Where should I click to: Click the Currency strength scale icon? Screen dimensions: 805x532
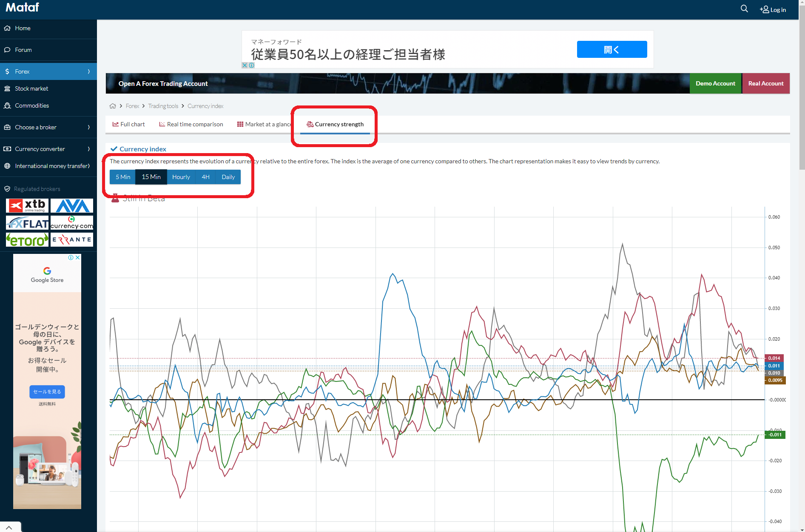310,124
